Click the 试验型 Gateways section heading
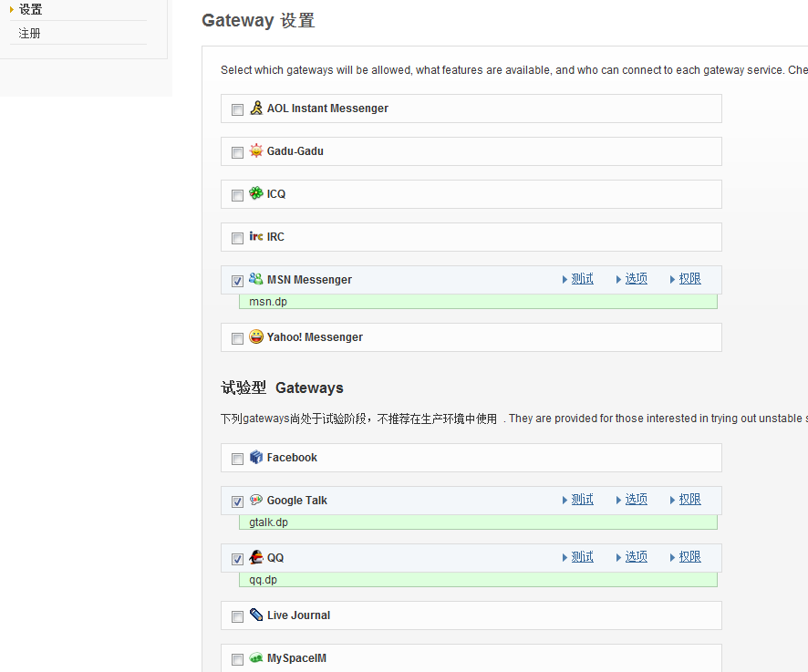 click(x=283, y=388)
